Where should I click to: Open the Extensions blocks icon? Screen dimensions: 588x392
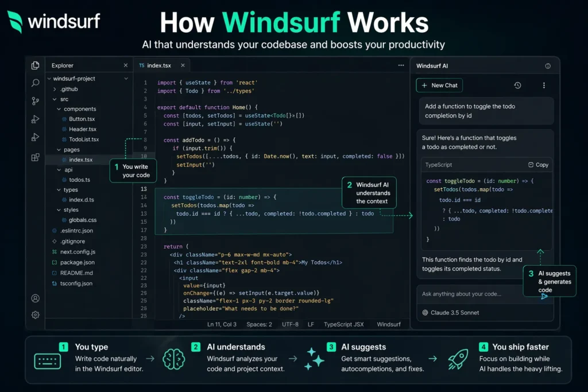[35, 157]
